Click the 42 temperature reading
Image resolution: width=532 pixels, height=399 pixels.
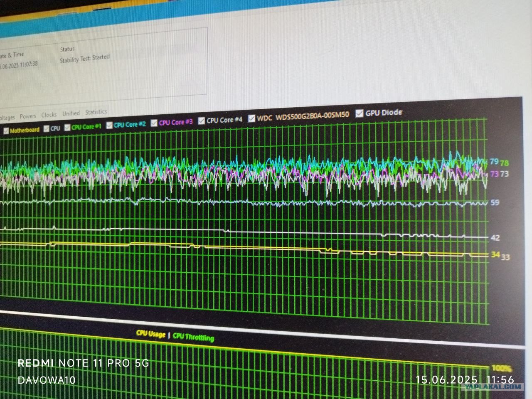coord(495,238)
